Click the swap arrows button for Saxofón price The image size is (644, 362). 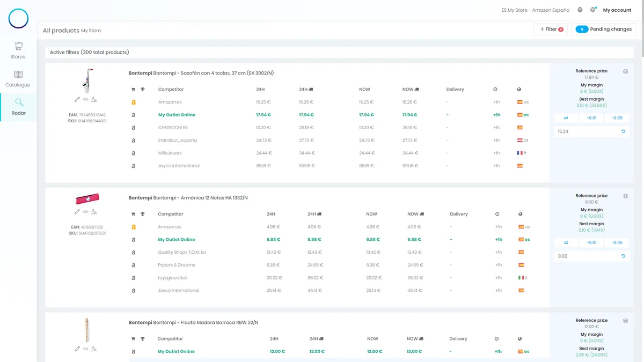566,118
